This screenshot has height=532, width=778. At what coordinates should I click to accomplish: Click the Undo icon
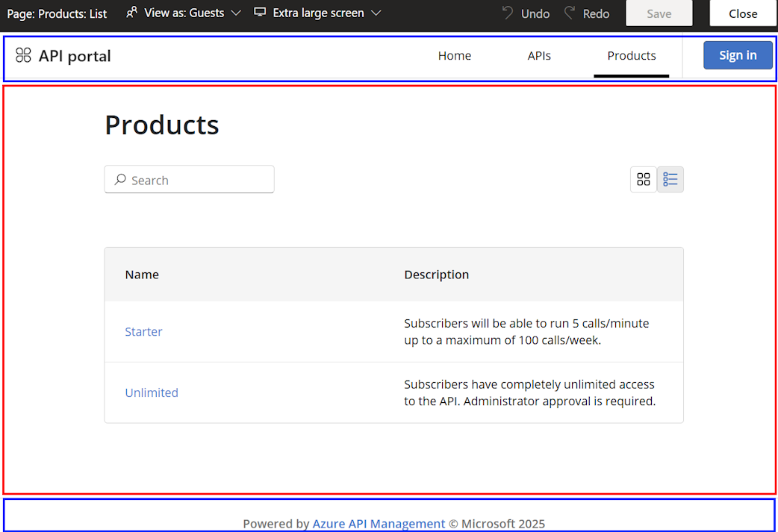508,13
